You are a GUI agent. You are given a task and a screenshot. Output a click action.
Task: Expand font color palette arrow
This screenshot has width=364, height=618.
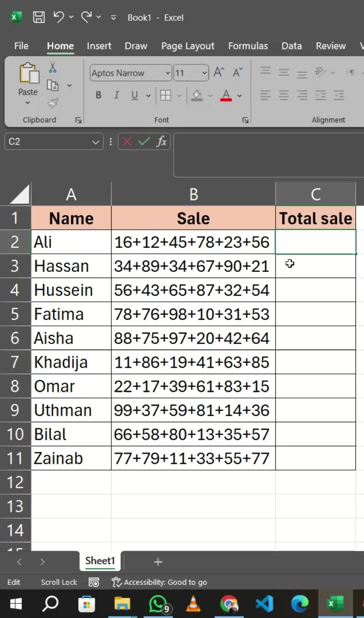click(x=240, y=96)
